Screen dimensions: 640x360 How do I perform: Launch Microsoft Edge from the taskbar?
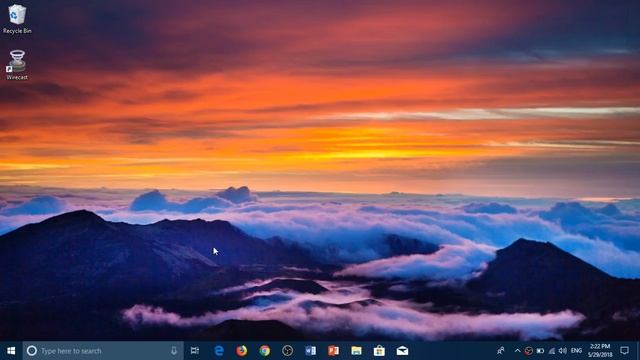[219, 351]
